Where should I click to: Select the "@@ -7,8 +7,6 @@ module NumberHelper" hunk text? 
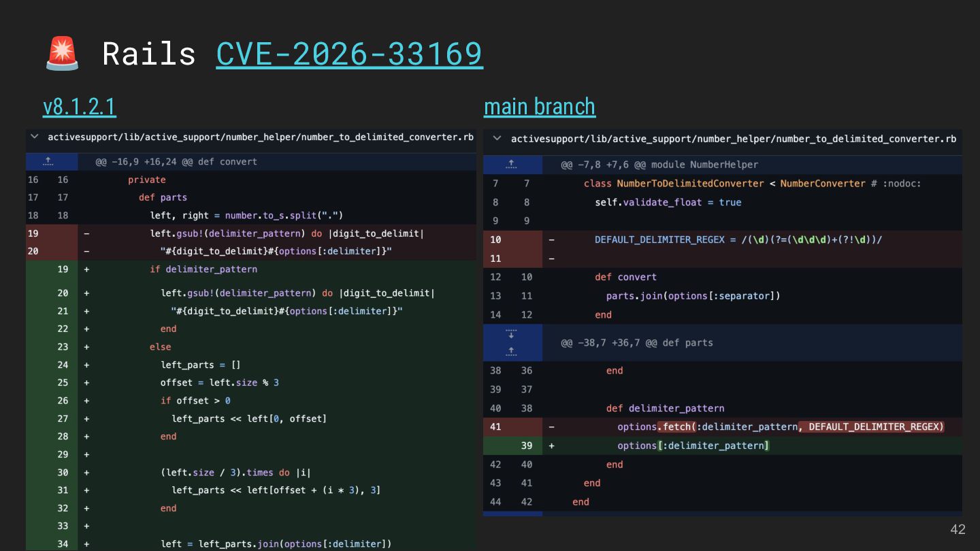659,165
